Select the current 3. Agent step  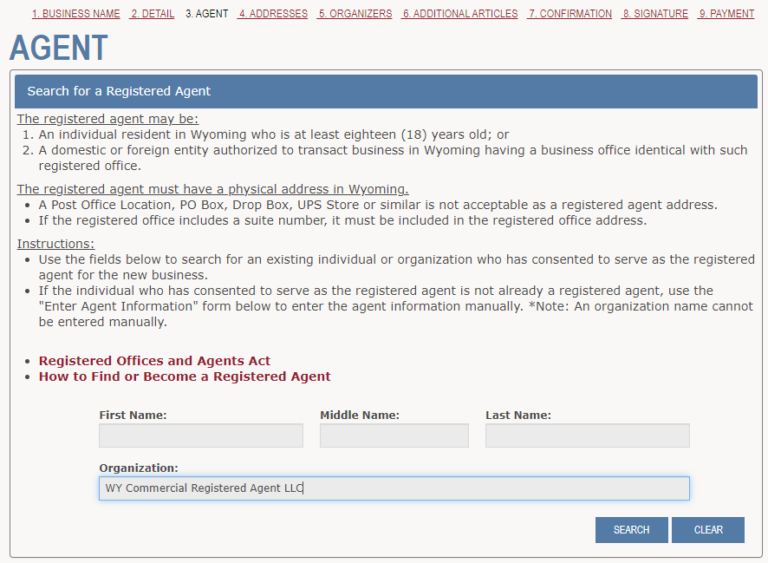tap(207, 14)
